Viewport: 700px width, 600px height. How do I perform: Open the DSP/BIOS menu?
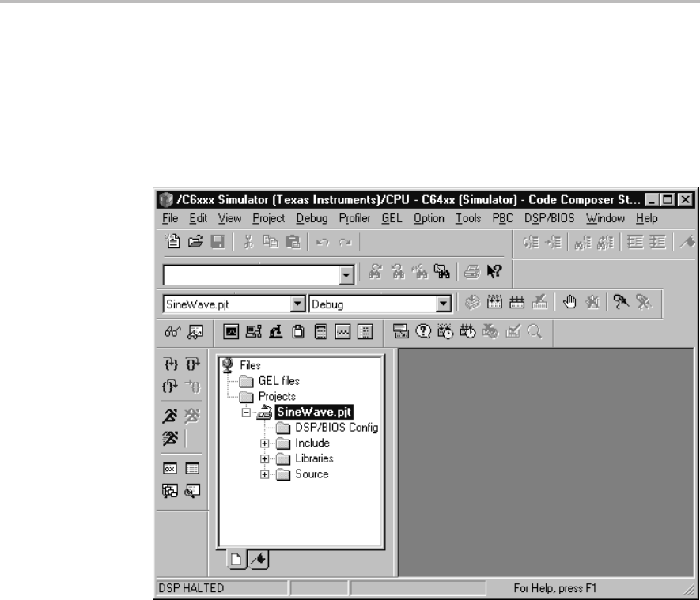tap(549, 219)
